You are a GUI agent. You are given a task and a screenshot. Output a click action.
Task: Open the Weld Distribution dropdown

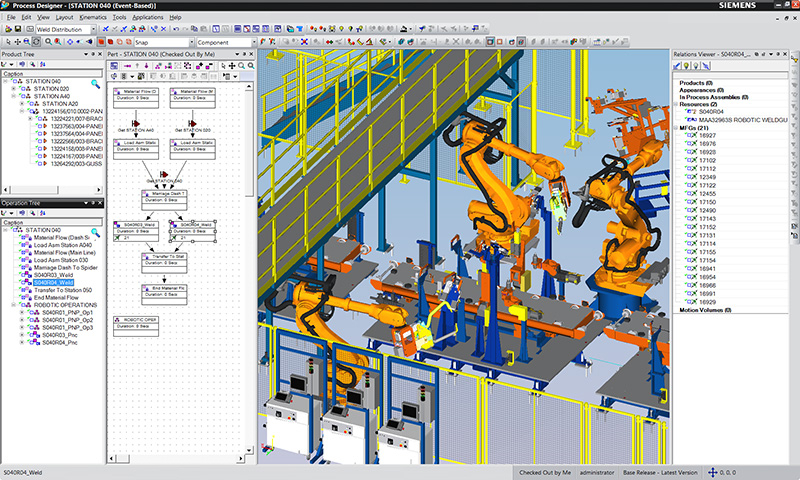pos(93,30)
